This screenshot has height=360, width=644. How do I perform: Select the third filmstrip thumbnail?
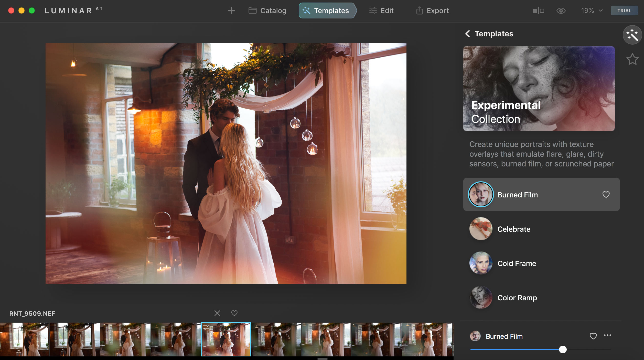pyautogui.click(x=125, y=340)
